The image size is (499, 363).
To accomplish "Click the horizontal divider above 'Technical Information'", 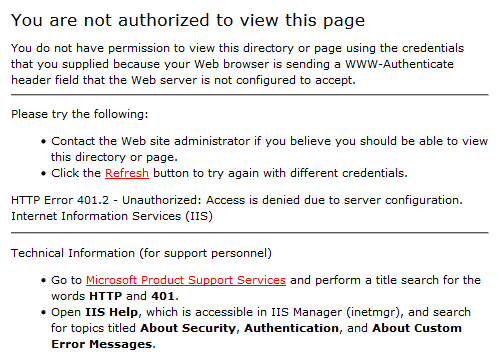I will [250, 233].
